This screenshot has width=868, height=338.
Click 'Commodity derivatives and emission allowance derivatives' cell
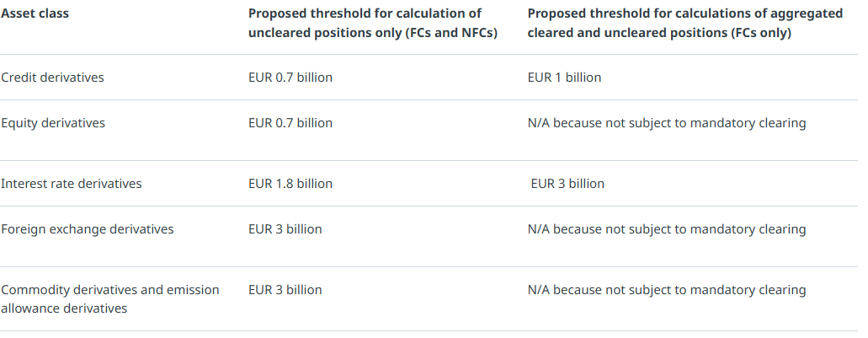(109, 299)
